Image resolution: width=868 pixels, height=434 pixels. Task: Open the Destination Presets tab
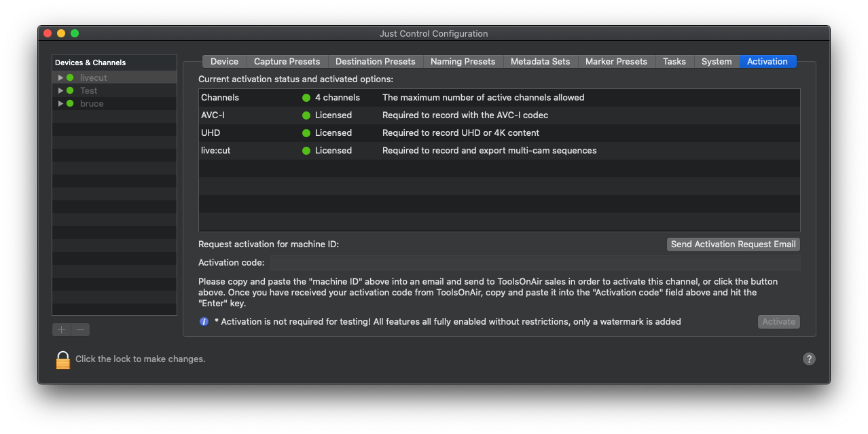(x=375, y=61)
